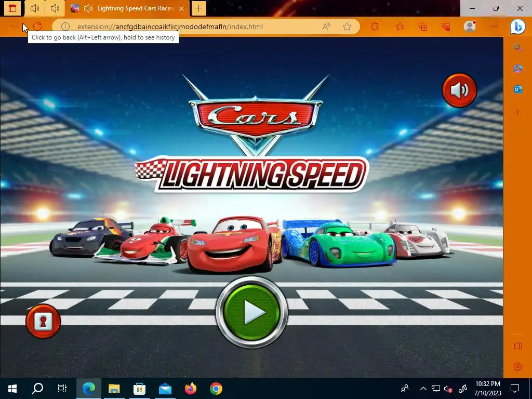Open network status tray icon
The width and height of the screenshot is (532, 399).
pyautogui.click(x=436, y=389)
